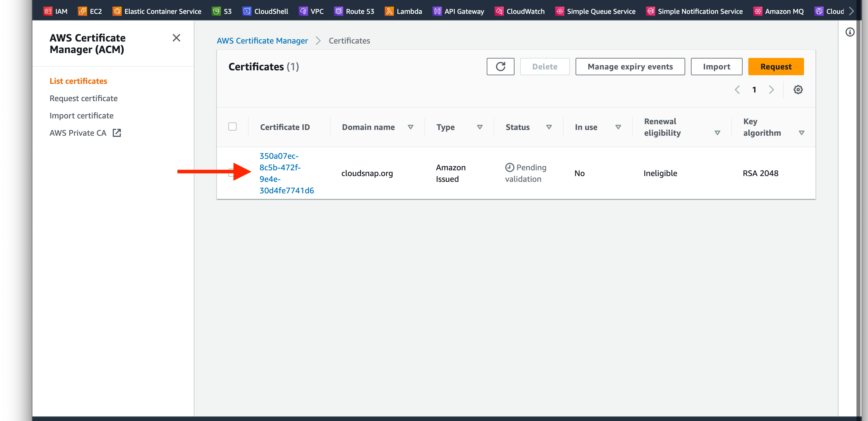The height and width of the screenshot is (421, 868).
Task: Click the Certificate ID column header
Action: click(285, 127)
